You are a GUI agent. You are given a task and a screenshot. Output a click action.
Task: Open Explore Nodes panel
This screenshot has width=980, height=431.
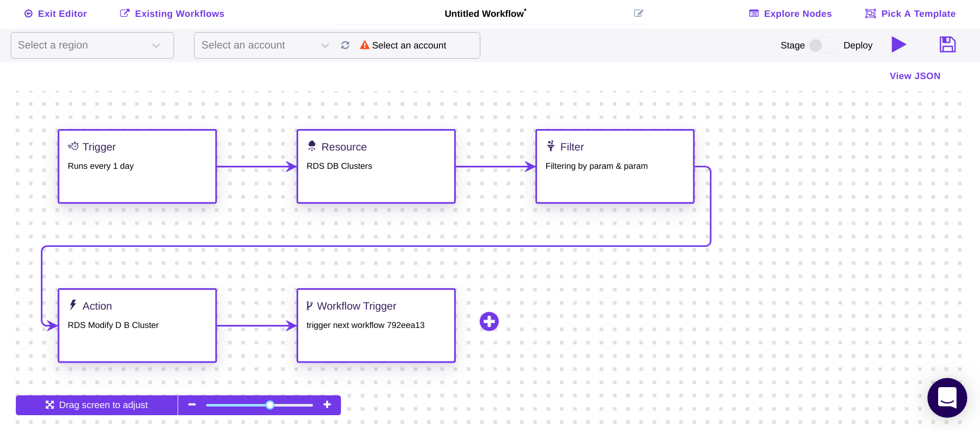coord(790,14)
